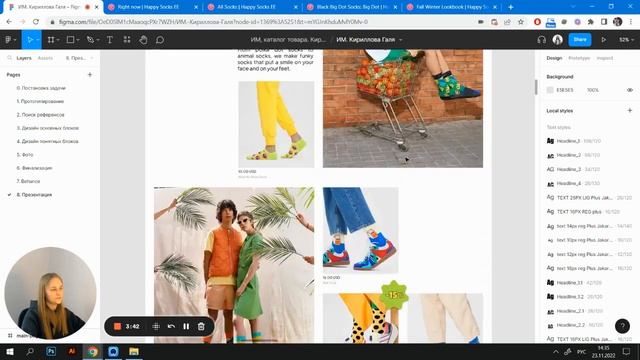
Task: Select the Hand tool
Action: point(143,40)
